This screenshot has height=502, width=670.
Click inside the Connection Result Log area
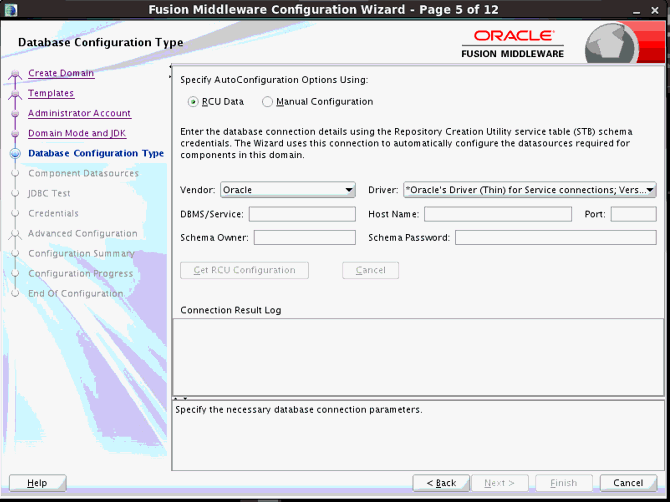point(418,357)
